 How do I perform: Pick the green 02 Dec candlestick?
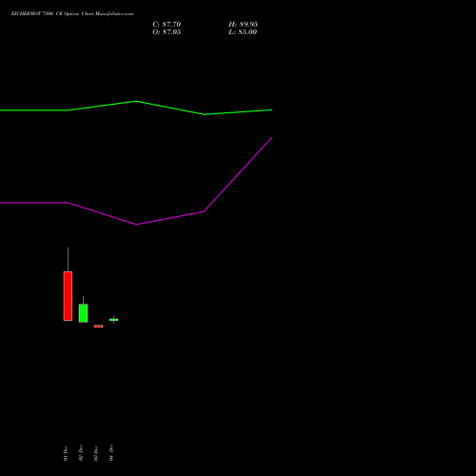pos(83,313)
